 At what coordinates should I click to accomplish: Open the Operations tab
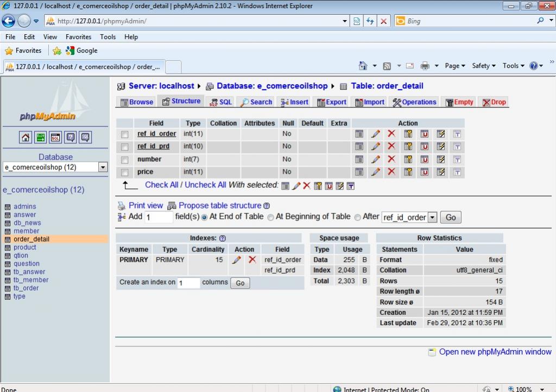coord(414,102)
